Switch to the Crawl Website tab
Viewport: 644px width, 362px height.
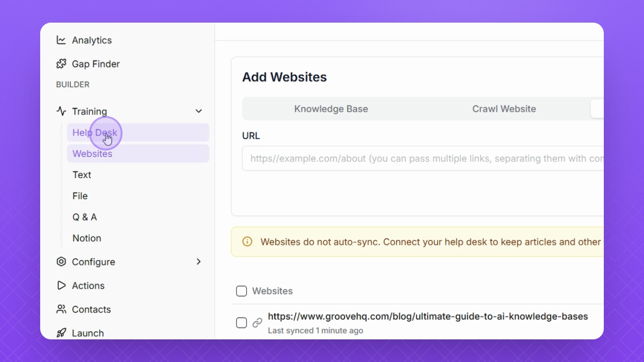pos(504,109)
